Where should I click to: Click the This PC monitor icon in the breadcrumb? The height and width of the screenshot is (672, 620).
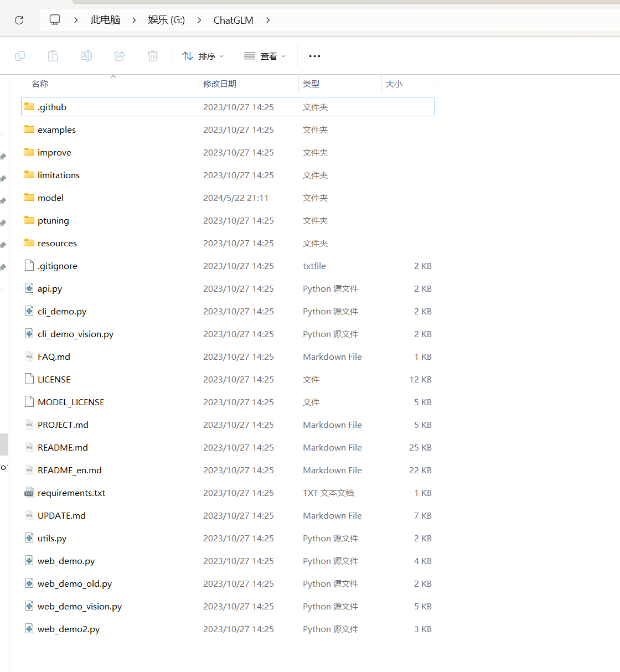click(x=55, y=20)
